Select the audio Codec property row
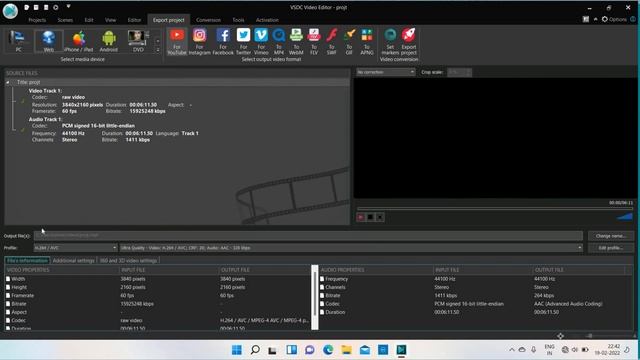 476,304
